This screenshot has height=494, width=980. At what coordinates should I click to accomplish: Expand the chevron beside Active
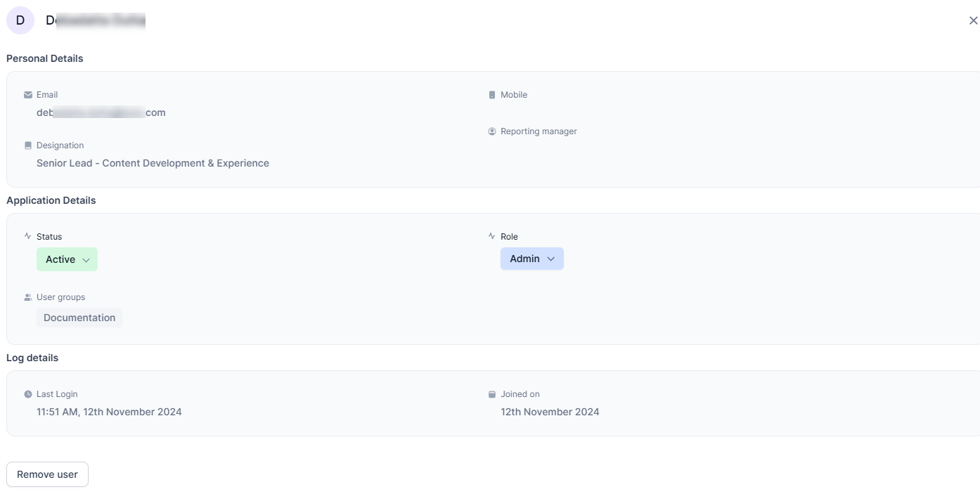(86, 259)
